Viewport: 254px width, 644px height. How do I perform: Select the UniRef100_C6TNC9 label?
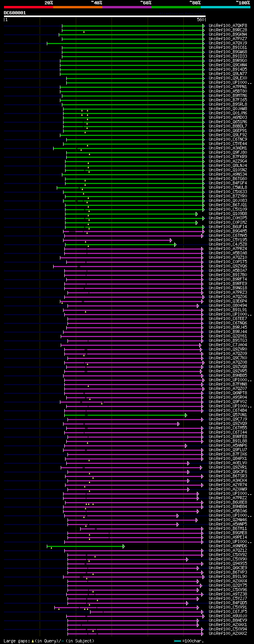[x=228, y=139]
